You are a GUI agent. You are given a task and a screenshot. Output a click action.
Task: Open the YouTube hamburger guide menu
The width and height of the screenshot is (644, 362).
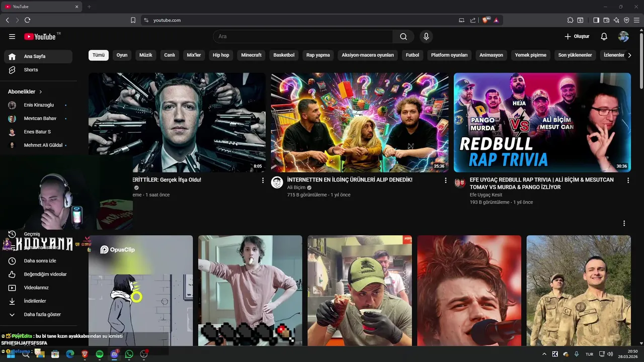(x=12, y=37)
